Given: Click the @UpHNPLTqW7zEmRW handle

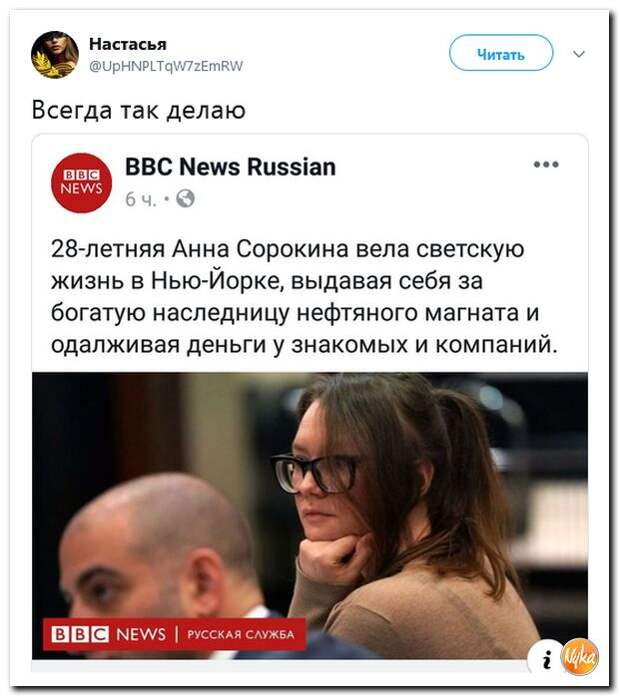Looking at the screenshot, I should coord(166,66).
